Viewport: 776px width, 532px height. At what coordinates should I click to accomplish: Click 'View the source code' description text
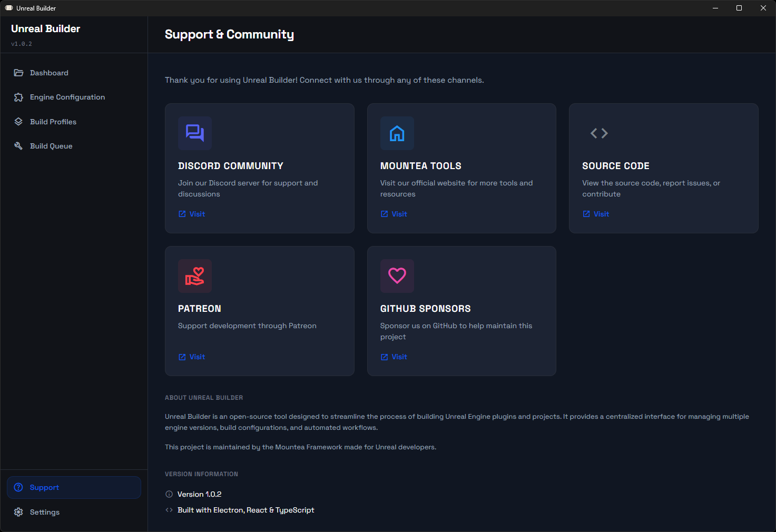click(651, 189)
